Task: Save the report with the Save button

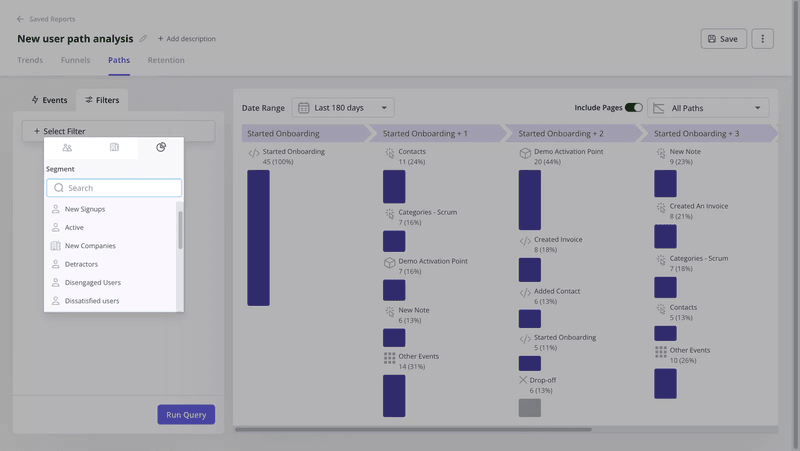Action: point(723,39)
